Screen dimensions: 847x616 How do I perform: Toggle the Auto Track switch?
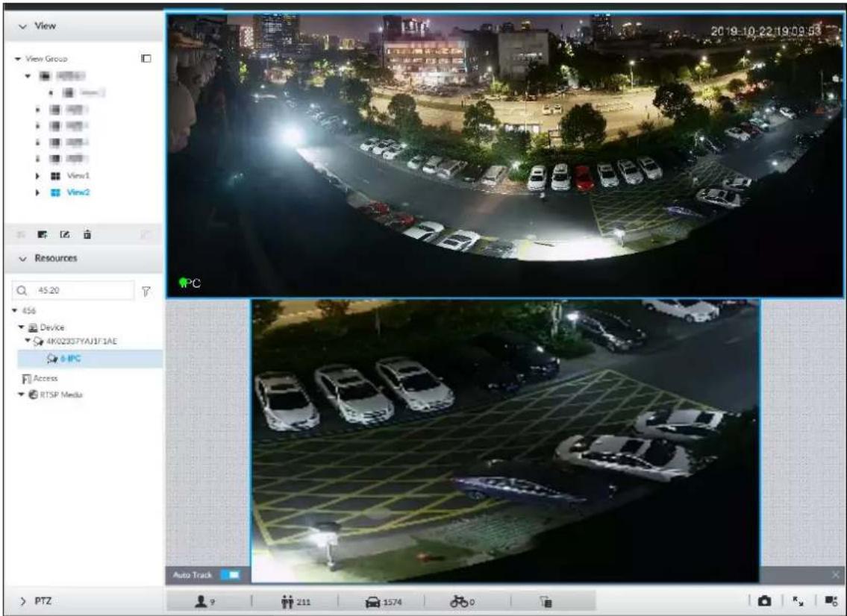pyautogui.click(x=231, y=575)
